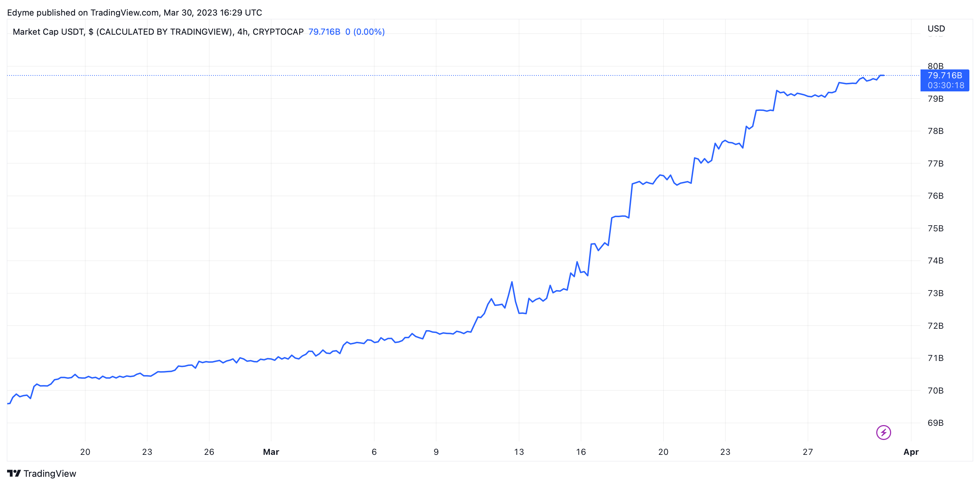Click the 76B price axis label
Screen dimensions: 980x486
point(935,196)
